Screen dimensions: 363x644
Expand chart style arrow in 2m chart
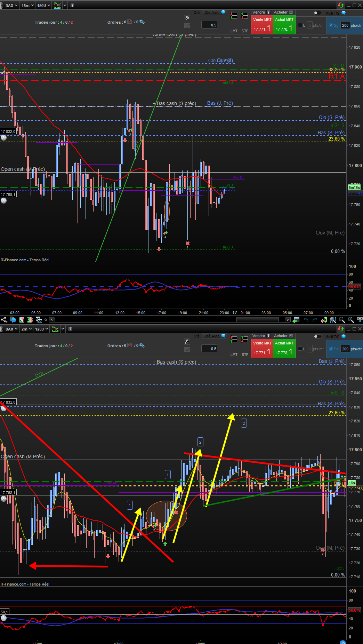click(x=63, y=329)
